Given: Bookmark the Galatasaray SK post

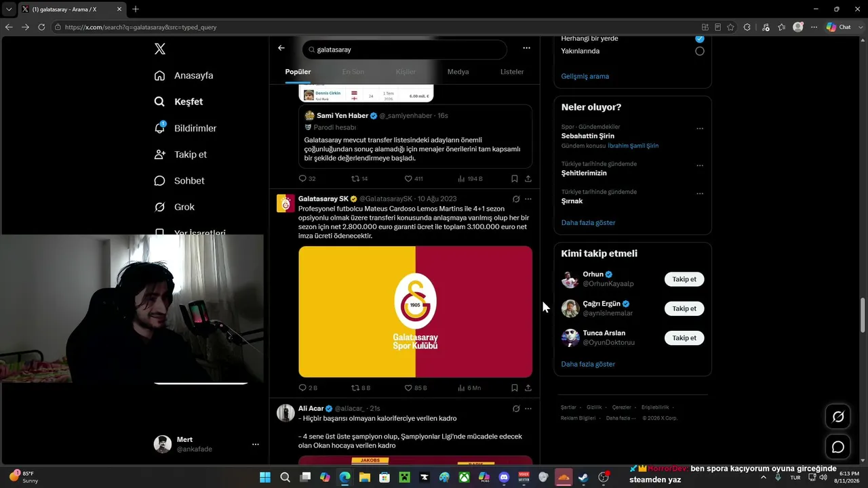Looking at the screenshot, I should pos(515,388).
